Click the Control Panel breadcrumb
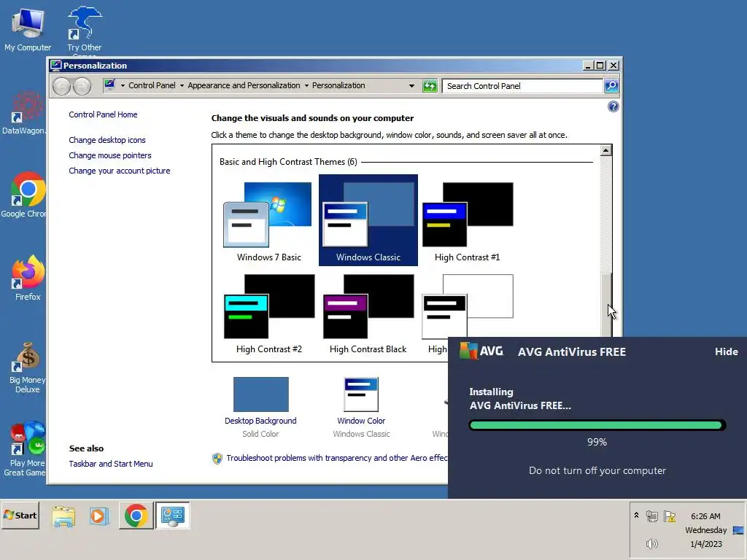The height and width of the screenshot is (560, 747). (x=152, y=85)
